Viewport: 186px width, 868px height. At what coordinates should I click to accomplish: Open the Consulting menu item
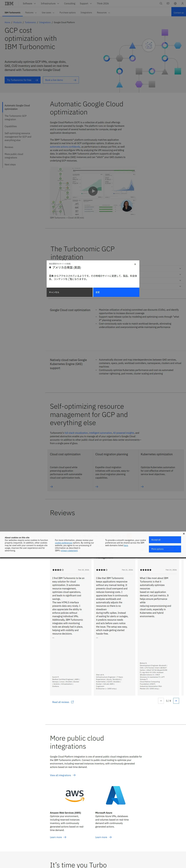pos(70,3)
